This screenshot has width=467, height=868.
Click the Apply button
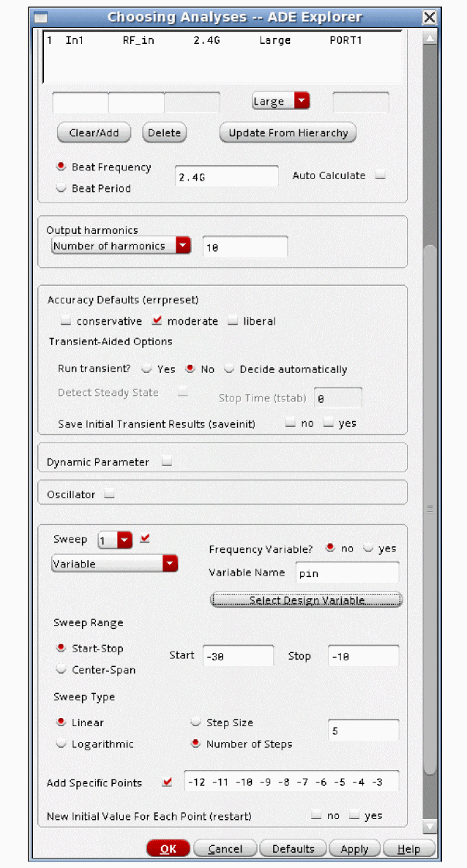(x=354, y=849)
